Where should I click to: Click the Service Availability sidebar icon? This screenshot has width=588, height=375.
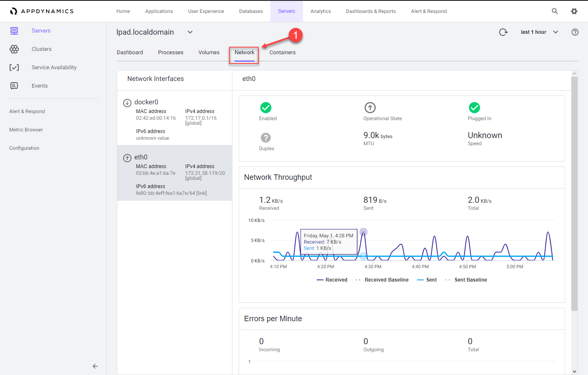pos(14,68)
